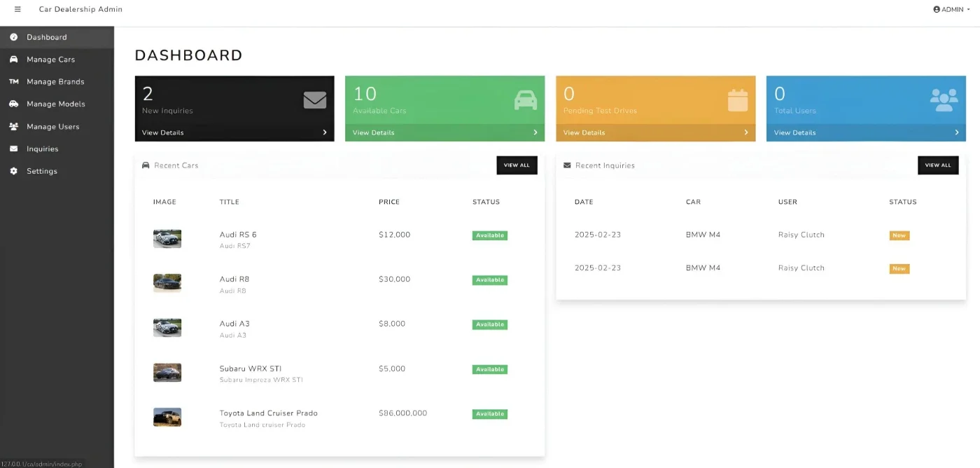The width and height of the screenshot is (980, 468).
Task: Click the people icon on Total Users card
Action: [x=944, y=100]
